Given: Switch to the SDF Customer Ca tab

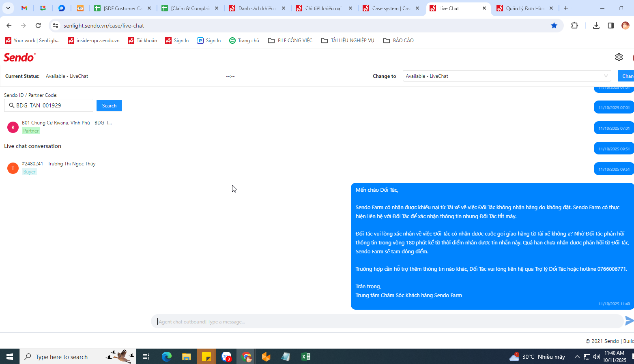Looking at the screenshot, I should pos(123,8).
